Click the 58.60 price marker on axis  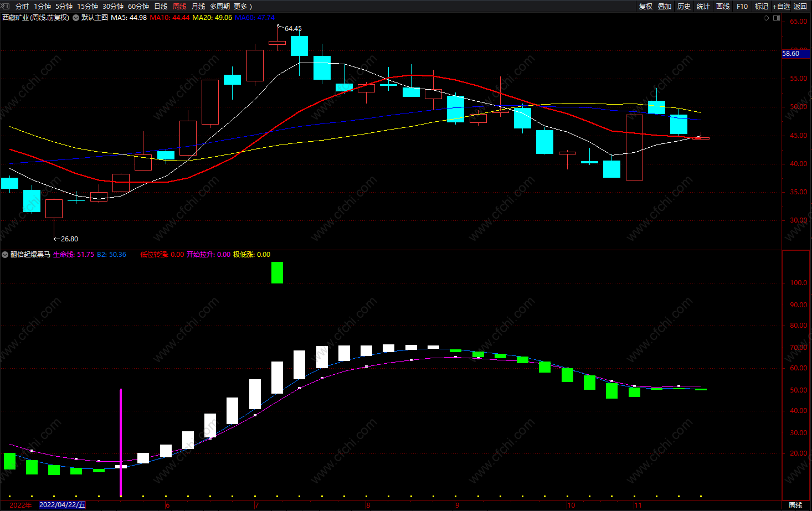795,54
